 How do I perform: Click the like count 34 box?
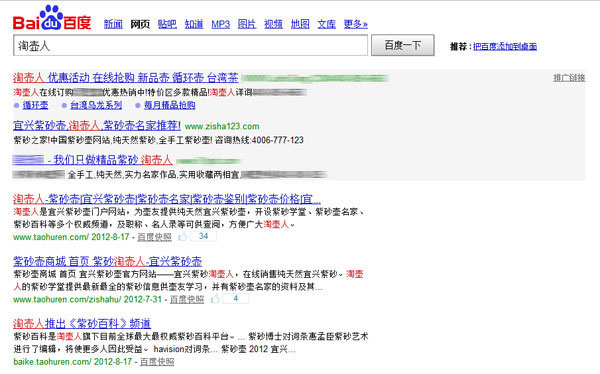(203, 236)
